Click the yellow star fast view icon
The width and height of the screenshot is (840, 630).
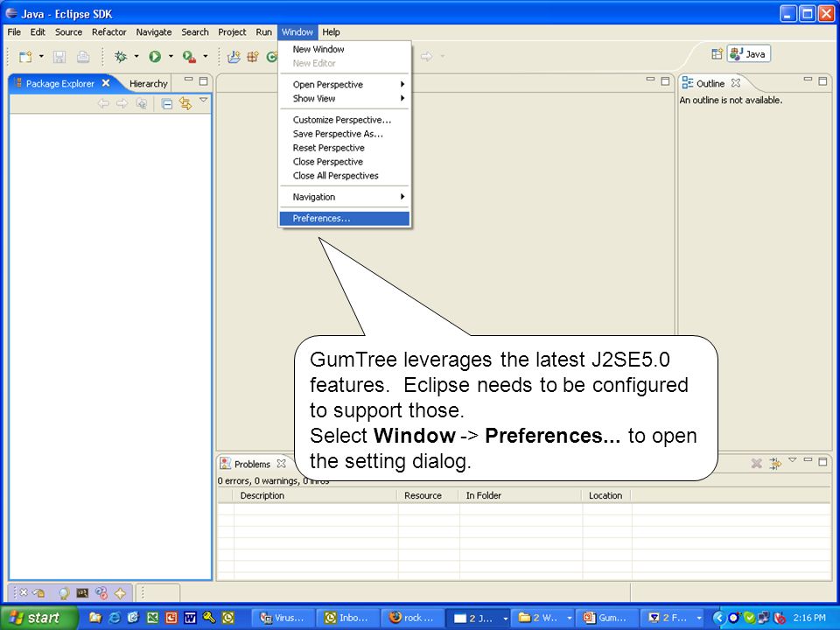(120, 593)
